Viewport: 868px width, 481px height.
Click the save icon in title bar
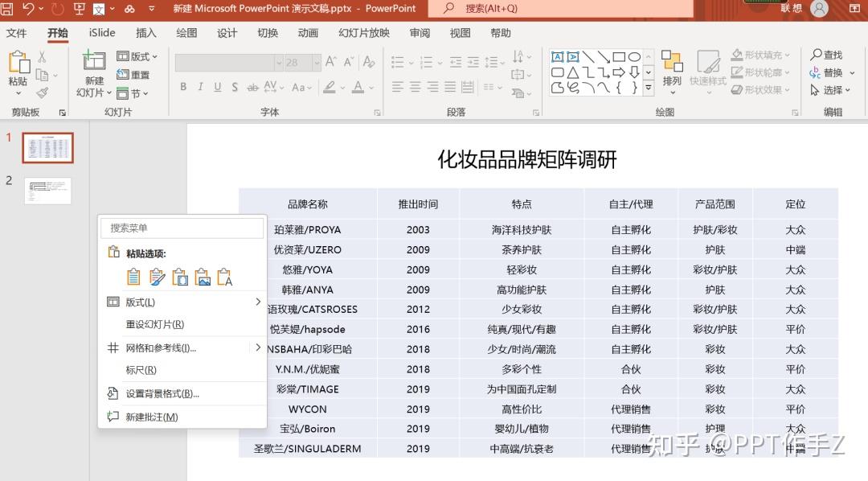(x=6, y=8)
